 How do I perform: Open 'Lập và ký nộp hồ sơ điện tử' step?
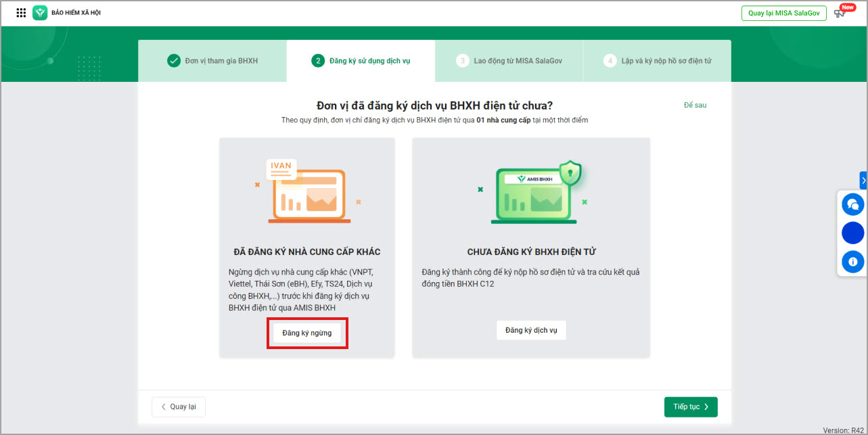pos(666,61)
